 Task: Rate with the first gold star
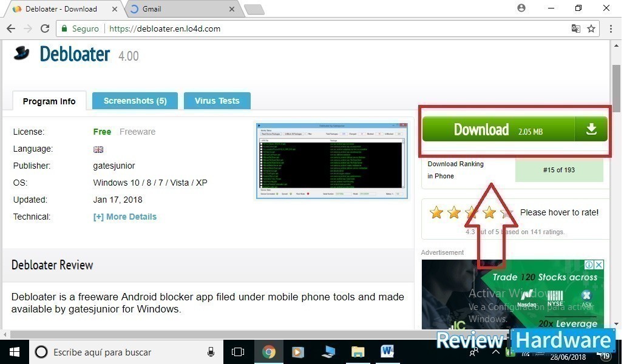(436, 212)
